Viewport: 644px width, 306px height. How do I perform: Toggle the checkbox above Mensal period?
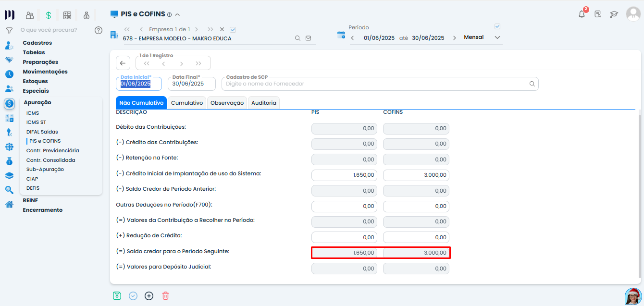497,26
